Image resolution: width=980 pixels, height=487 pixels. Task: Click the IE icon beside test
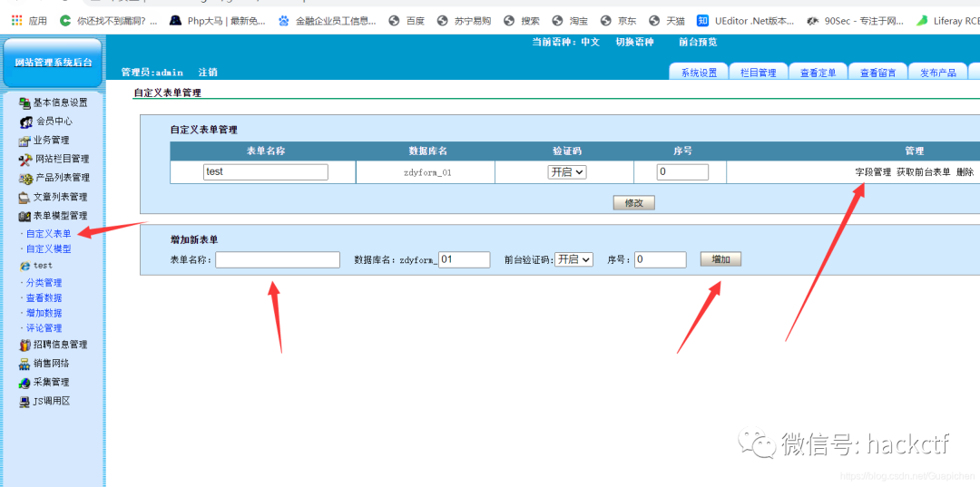pos(25,266)
